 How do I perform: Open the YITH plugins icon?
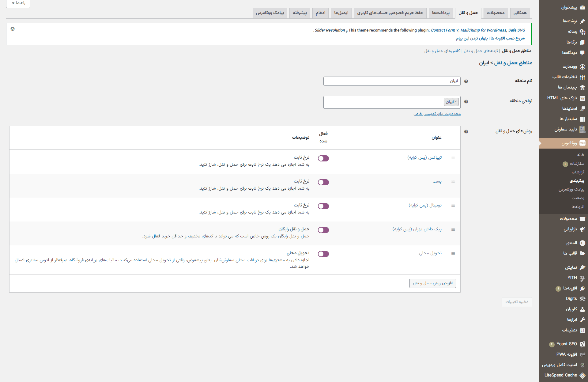click(x=582, y=278)
